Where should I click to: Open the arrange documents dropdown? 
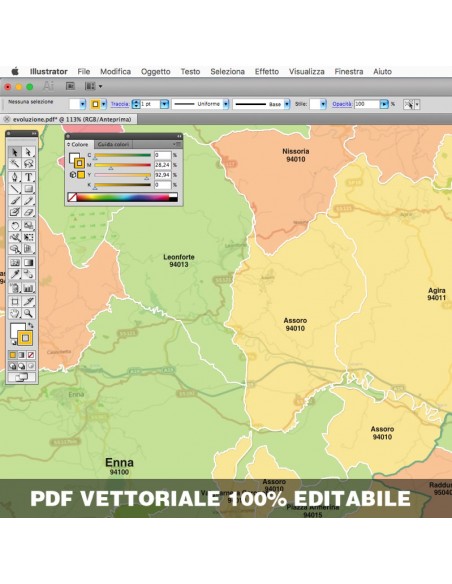(x=93, y=86)
